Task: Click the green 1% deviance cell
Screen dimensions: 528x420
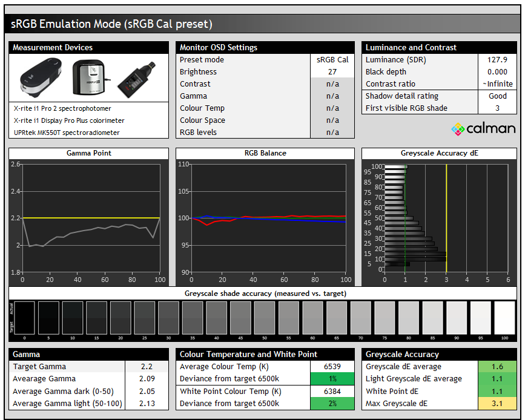Action: pos(332,379)
